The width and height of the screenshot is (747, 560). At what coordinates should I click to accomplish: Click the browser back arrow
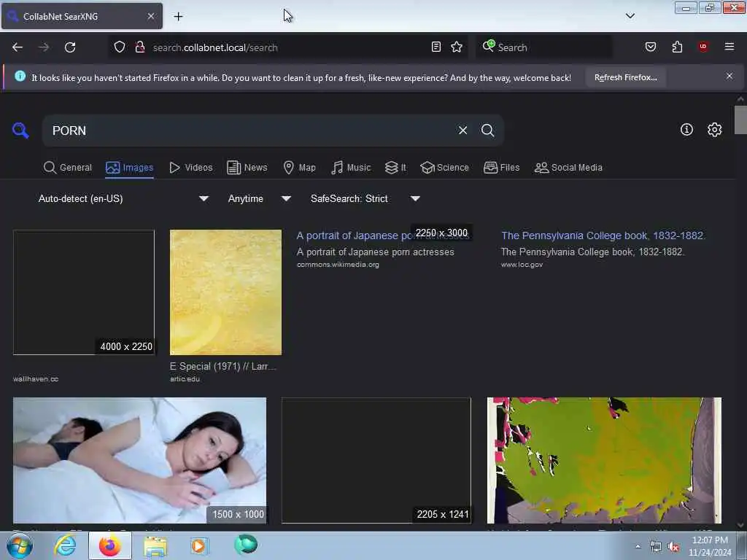(x=18, y=47)
